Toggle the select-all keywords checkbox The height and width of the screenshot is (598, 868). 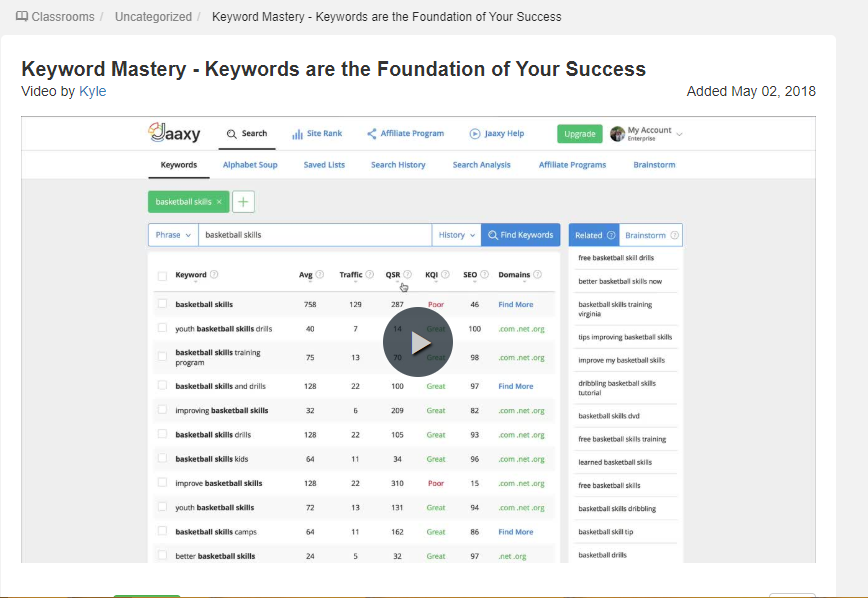pos(162,276)
